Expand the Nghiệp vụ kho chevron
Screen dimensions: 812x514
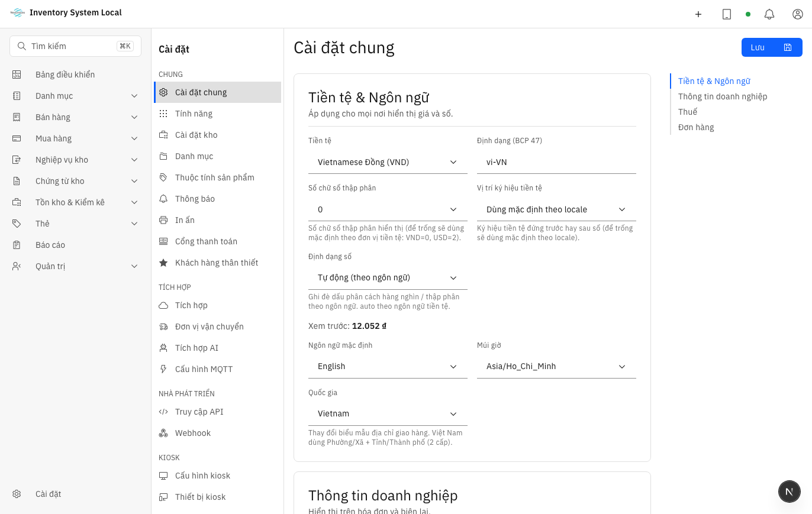tap(134, 160)
